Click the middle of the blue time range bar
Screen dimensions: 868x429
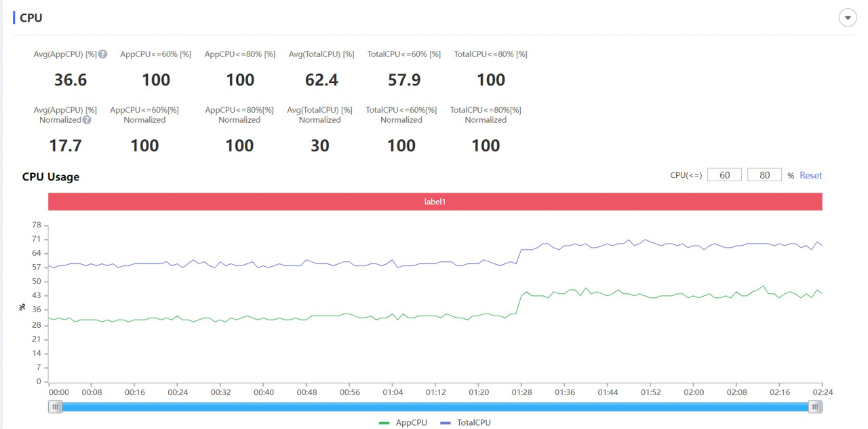[435, 407]
